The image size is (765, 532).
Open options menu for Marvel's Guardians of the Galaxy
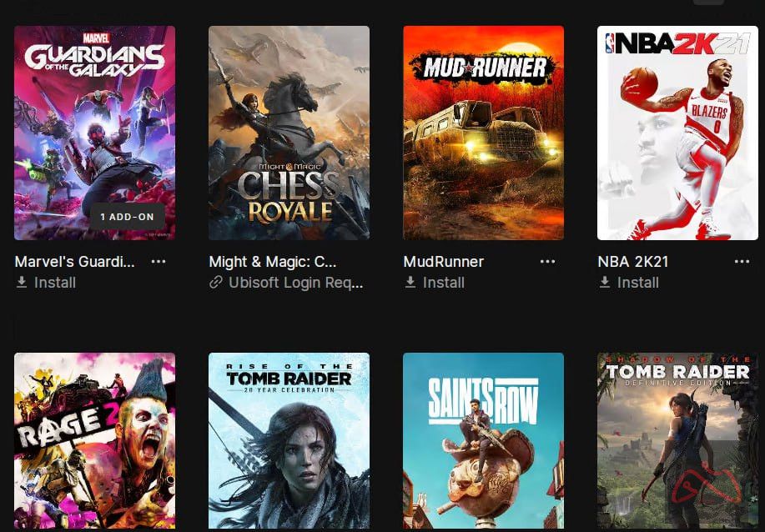click(158, 262)
